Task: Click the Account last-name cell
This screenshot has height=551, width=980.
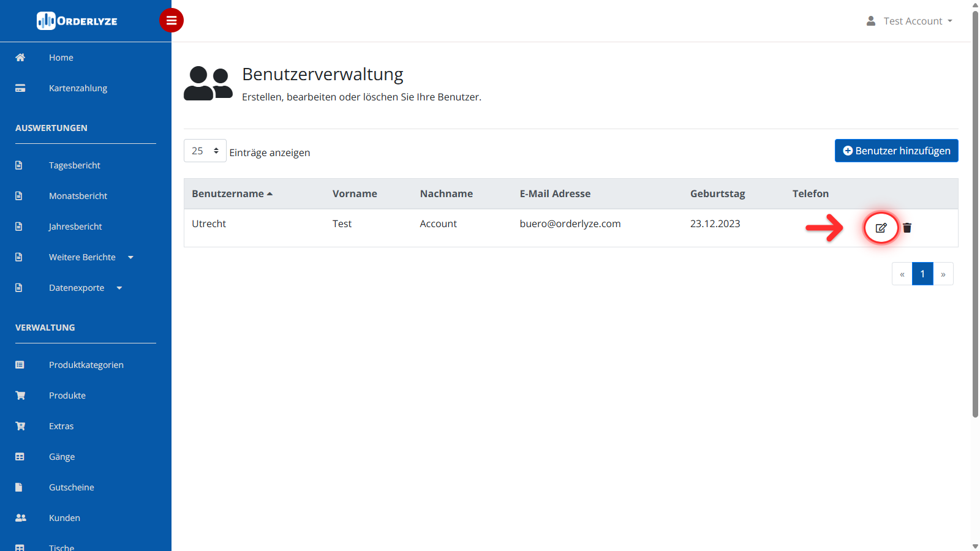Action: pos(439,223)
